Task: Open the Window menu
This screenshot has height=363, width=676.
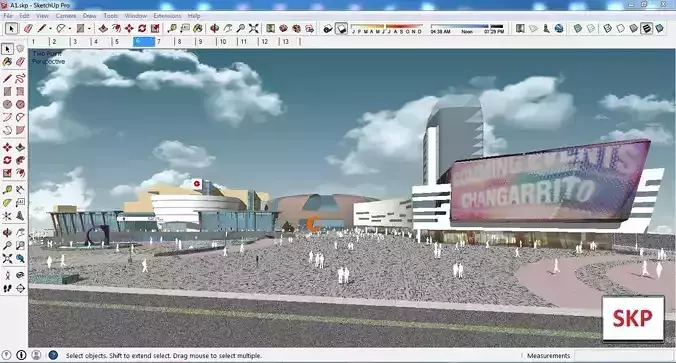Action: pos(136,16)
